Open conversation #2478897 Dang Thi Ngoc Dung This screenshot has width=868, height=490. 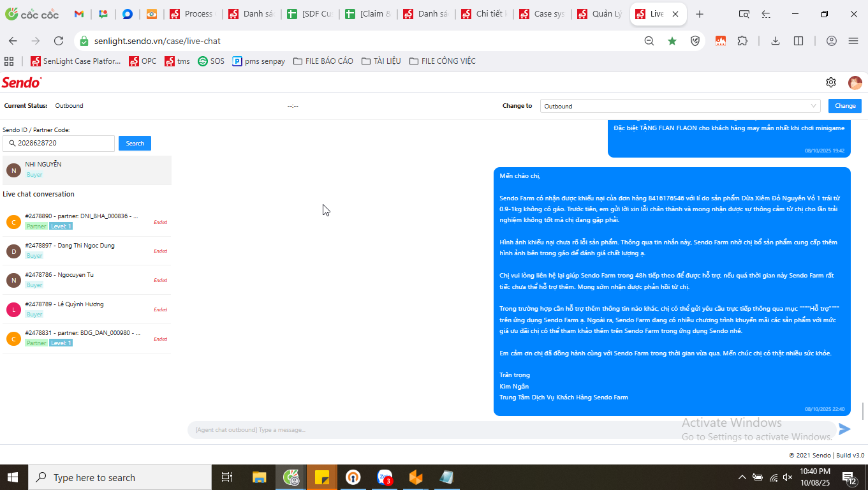pos(87,251)
